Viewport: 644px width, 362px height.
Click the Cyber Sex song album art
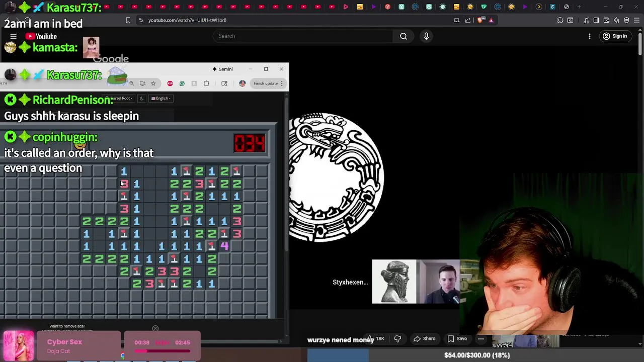tap(19, 346)
